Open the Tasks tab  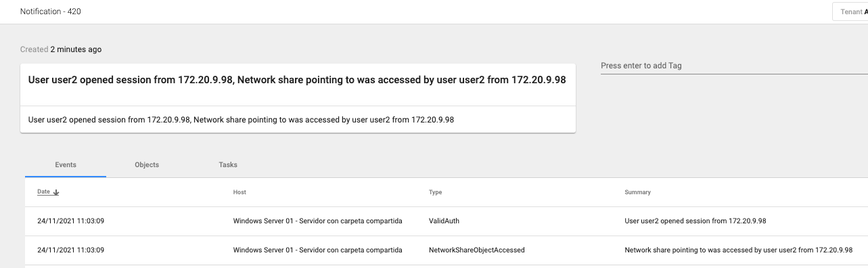228,164
